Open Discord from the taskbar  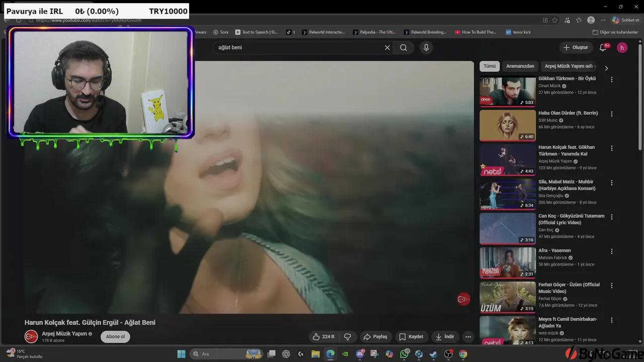tap(360, 354)
